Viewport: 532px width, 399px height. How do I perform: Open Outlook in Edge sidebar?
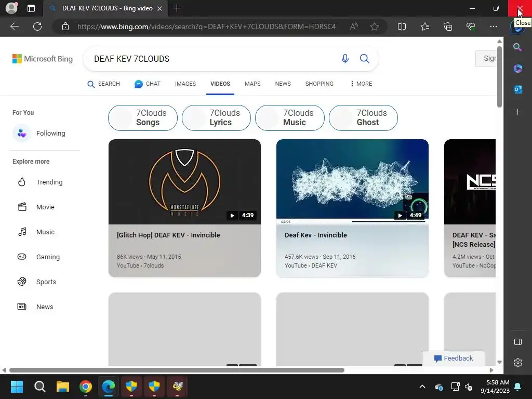coord(517,89)
